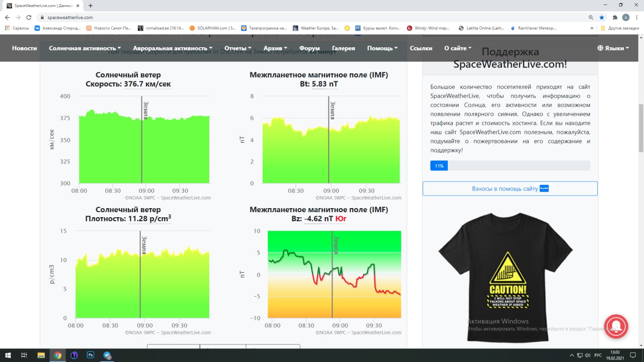Open the browser zoom magnifier icon
The image size is (644, 362).
591,17
